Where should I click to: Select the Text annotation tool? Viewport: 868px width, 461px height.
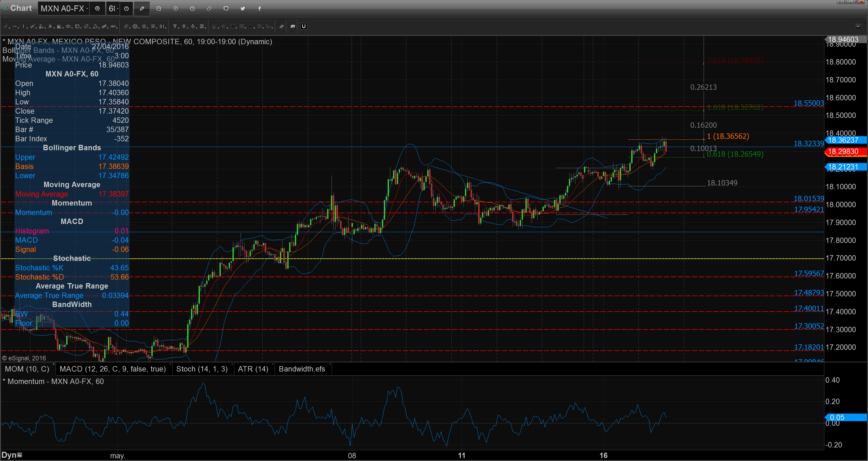[x=175, y=26]
